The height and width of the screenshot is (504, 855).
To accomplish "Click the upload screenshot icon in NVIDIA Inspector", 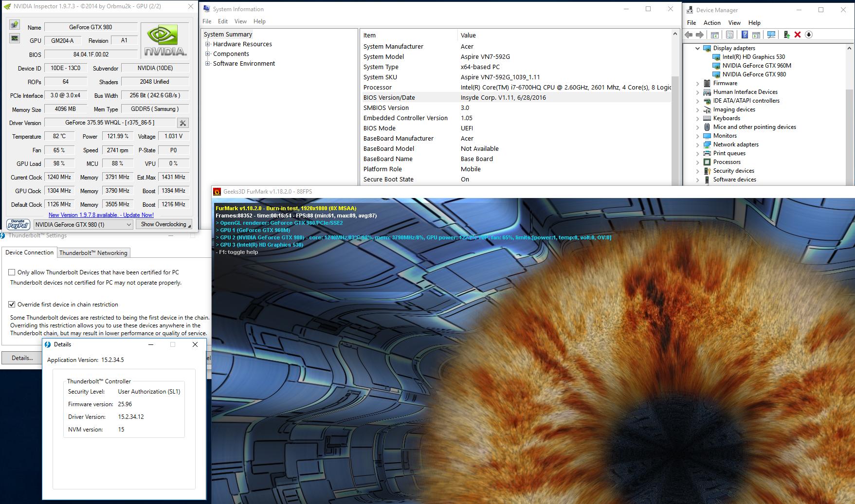I will 15,25.
